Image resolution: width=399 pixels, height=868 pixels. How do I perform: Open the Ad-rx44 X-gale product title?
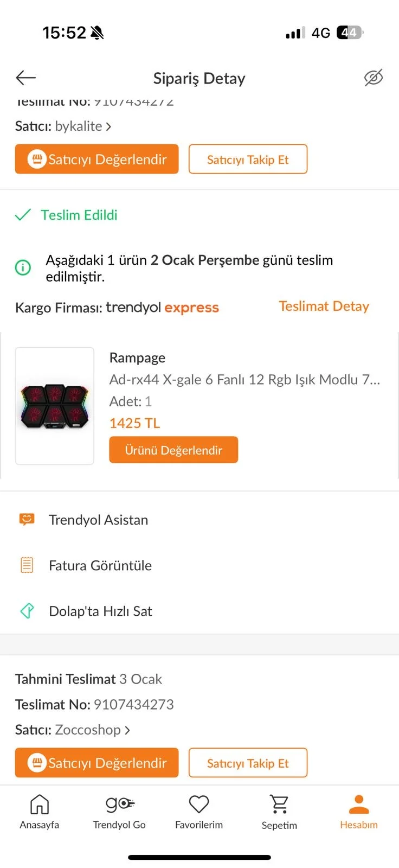[x=244, y=379]
